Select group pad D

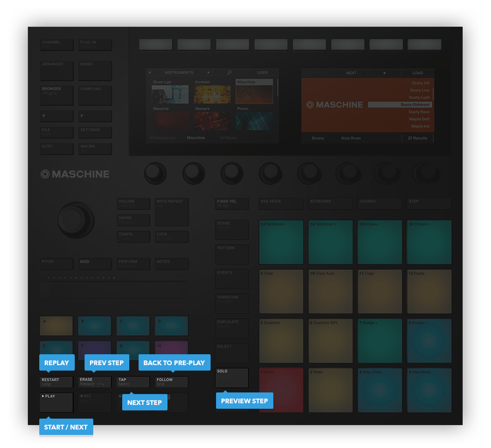tap(172, 326)
